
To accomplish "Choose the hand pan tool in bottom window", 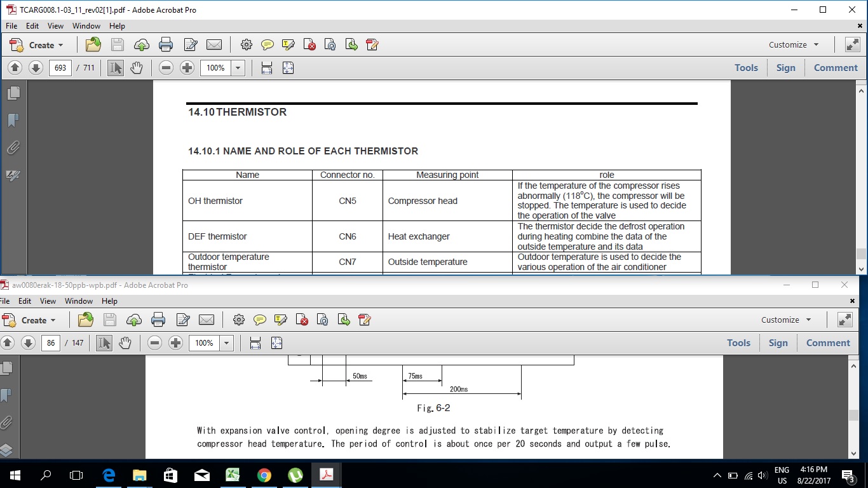I will coord(125,343).
